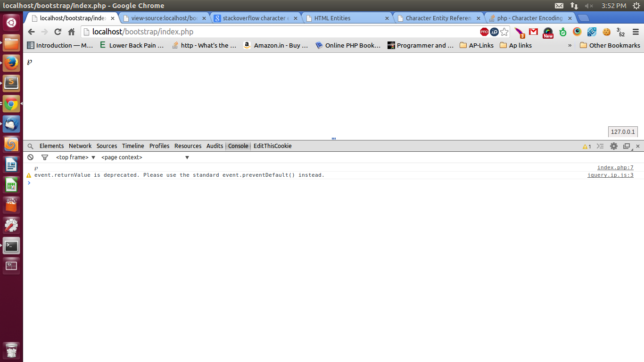
Task: Open the Amazon.in bookmark
Action: tap(276, 45)
